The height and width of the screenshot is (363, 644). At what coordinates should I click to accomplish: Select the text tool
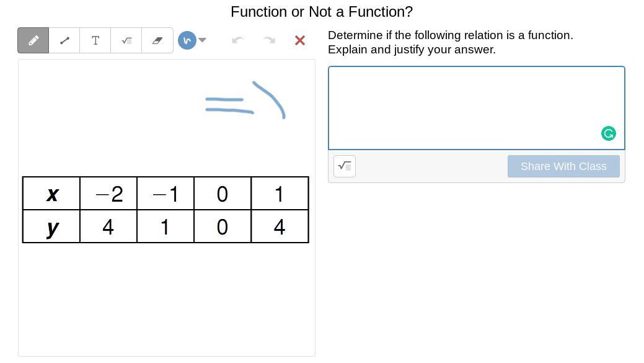pyautogui.click(x=95, y=40)
